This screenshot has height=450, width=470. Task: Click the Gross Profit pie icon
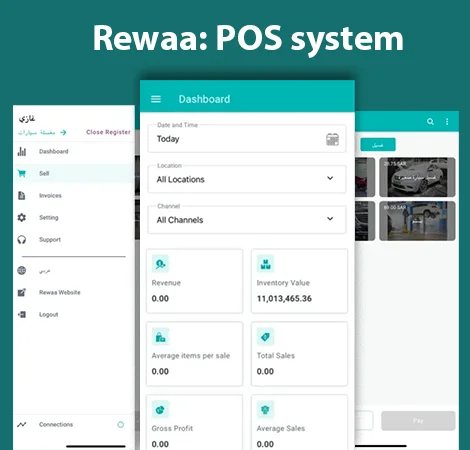tap(160, 409)
